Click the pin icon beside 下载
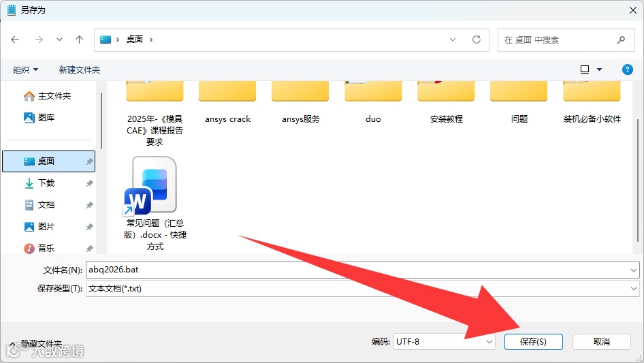Image resolution: width=644 pixels, height=363 pixels. [89, 183]
